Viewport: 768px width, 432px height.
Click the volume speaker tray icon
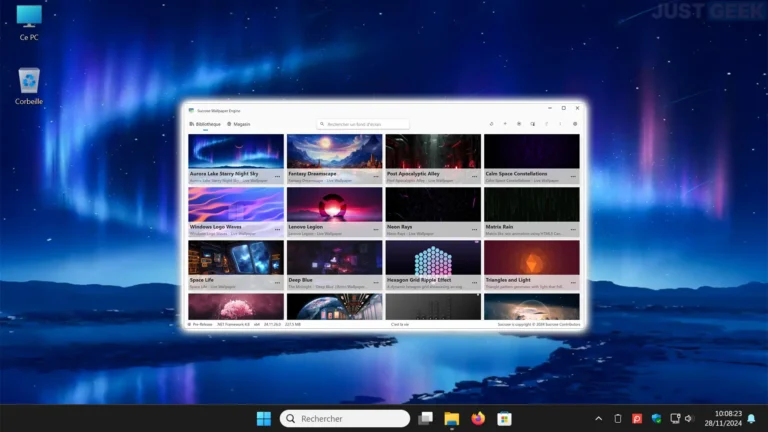pos(689,418)
